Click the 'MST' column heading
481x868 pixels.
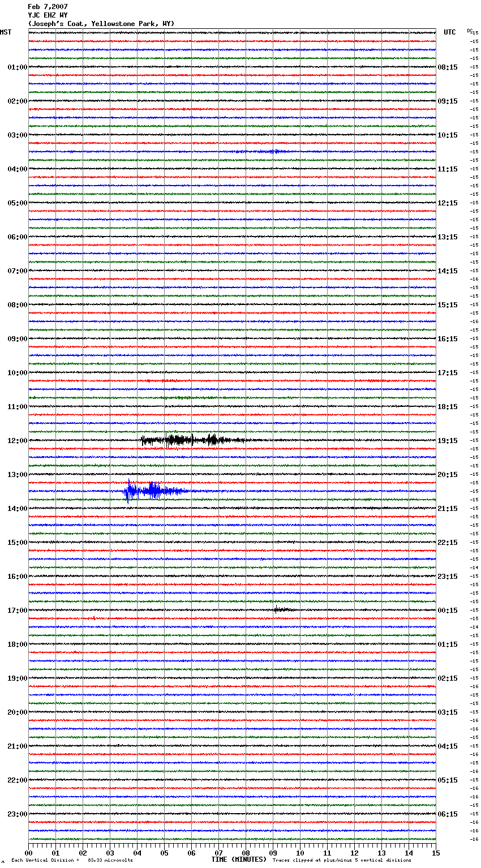click(x=6, y=32)
